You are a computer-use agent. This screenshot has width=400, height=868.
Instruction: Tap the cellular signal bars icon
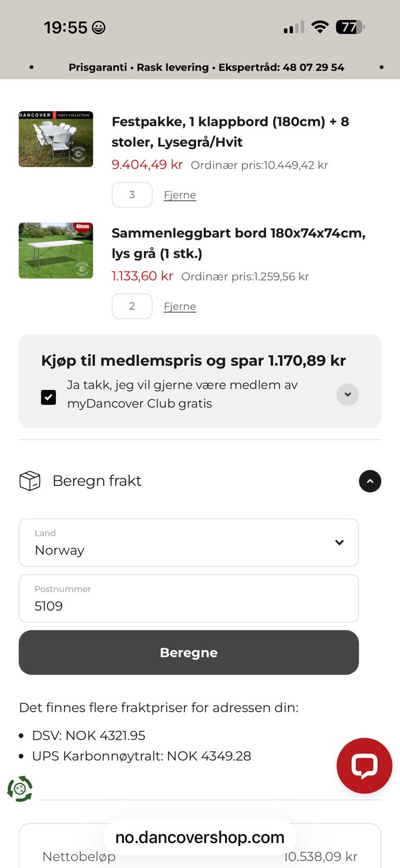(x=294, y=28)
